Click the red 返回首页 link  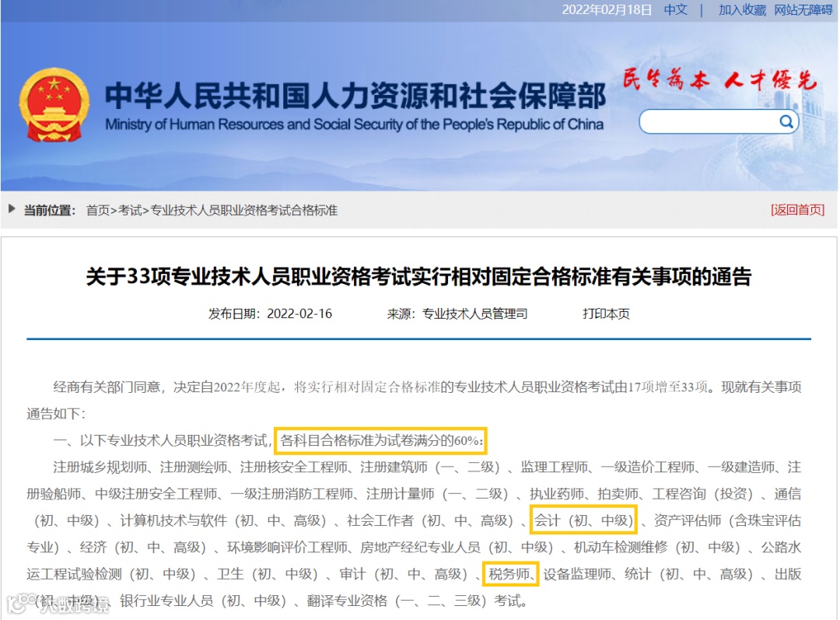coord(797,209)
